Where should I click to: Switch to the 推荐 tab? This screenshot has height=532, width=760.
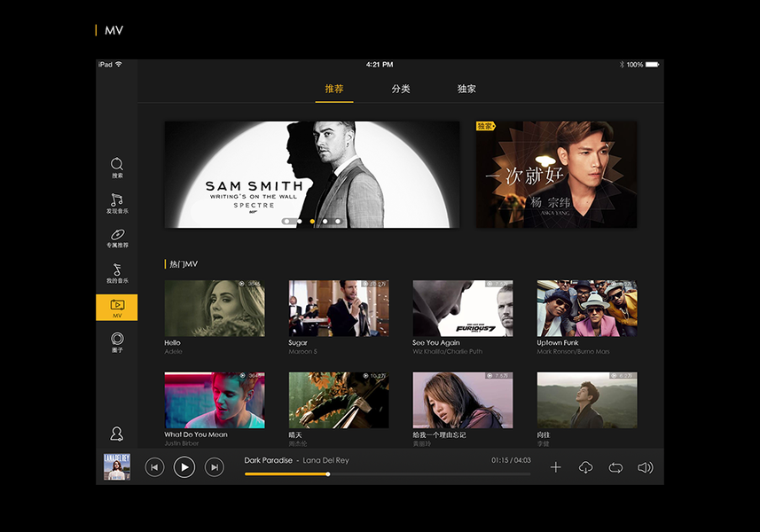[334, 90]
